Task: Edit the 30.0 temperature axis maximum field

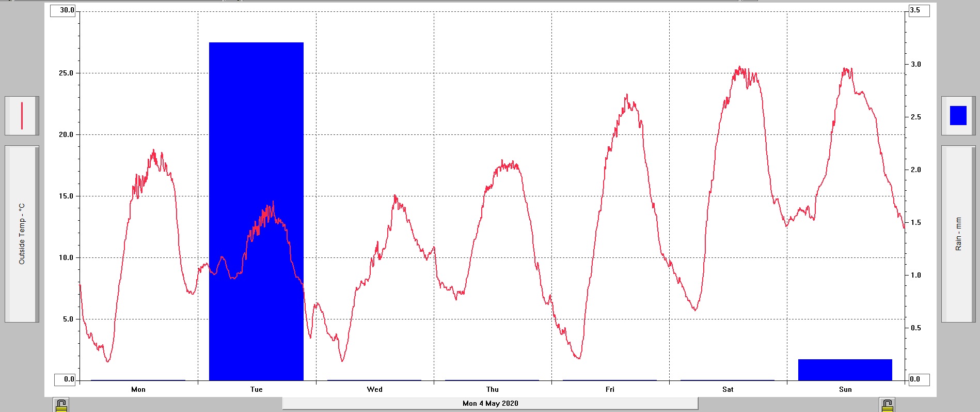Action: point(63,10)
